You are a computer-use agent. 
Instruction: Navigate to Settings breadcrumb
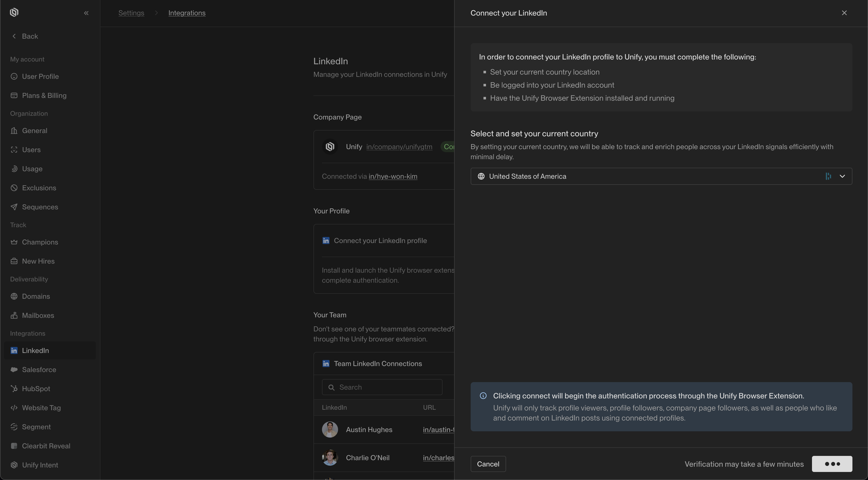131,13
